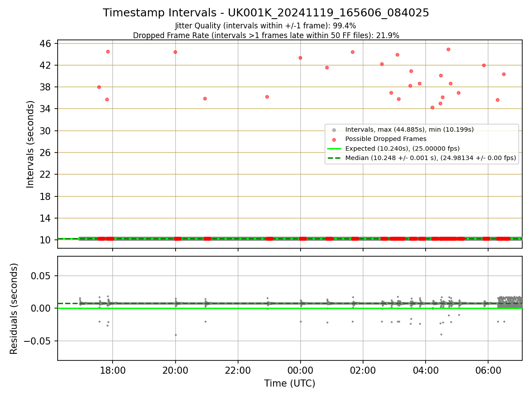Click the plot title 'Timestamp Intervals - UK001K_20241119_165606_084025'
This screenshot has width=532, height=399.
click(x=266, y=13)
